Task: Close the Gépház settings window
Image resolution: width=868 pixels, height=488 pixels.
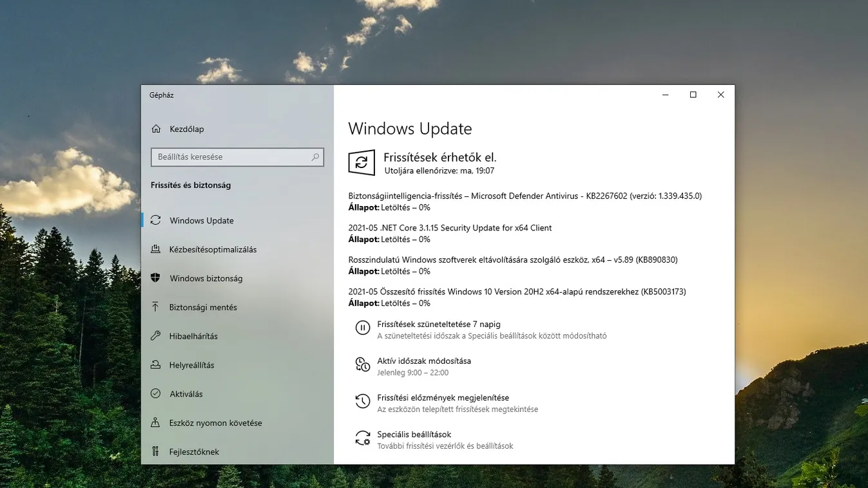Action: (721, 95)
